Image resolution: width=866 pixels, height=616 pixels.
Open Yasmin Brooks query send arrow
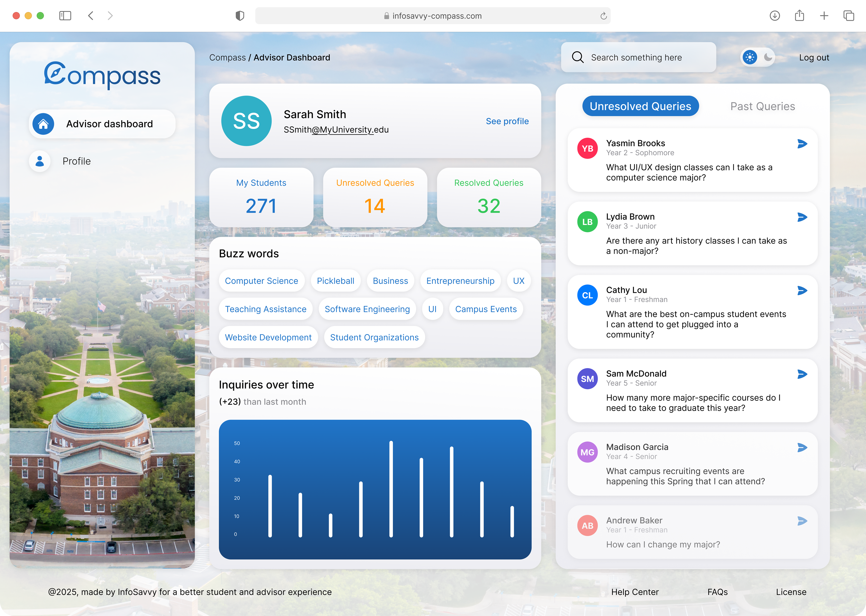tap(802, 144)
